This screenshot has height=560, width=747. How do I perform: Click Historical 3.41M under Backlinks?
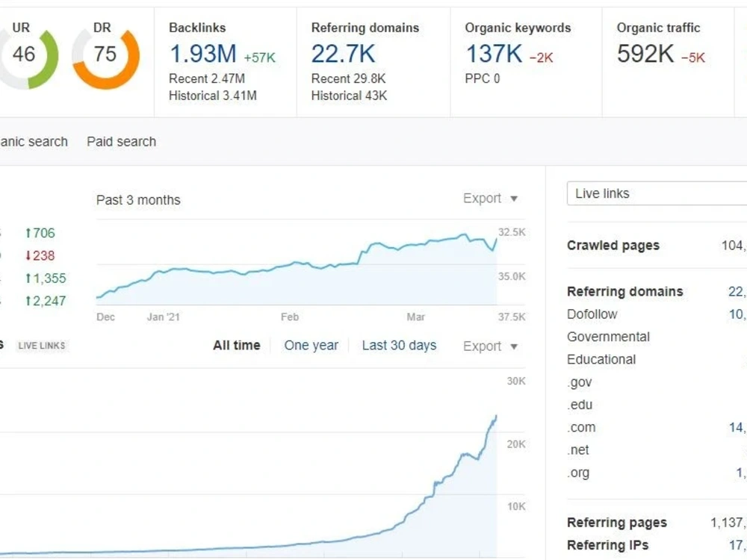pos(212,96)
